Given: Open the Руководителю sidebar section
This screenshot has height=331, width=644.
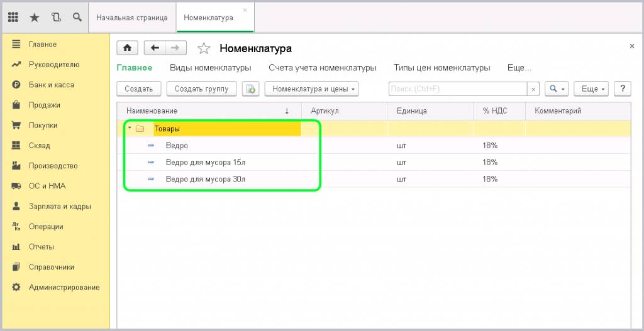Looking at the screenshot, I should [x=54, y=65].
